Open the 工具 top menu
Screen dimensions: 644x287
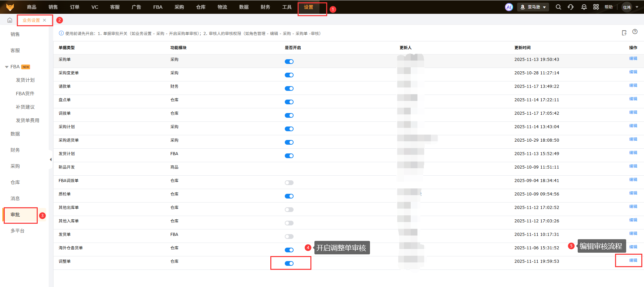coord(287,7)
